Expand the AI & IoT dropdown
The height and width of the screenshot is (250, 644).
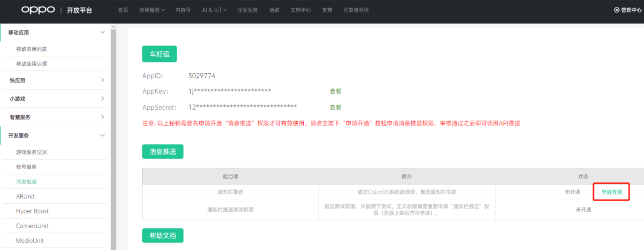pos(214,10)
